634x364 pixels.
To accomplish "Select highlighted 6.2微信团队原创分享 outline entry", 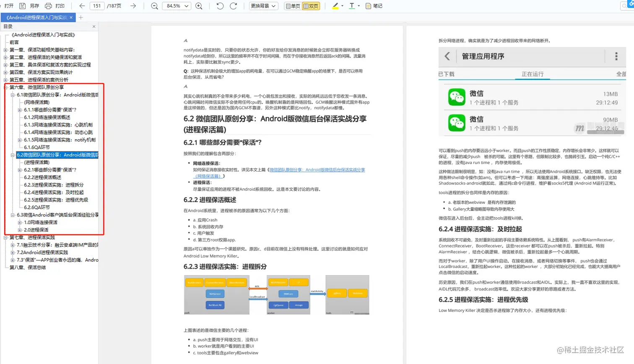I will 57,155.
